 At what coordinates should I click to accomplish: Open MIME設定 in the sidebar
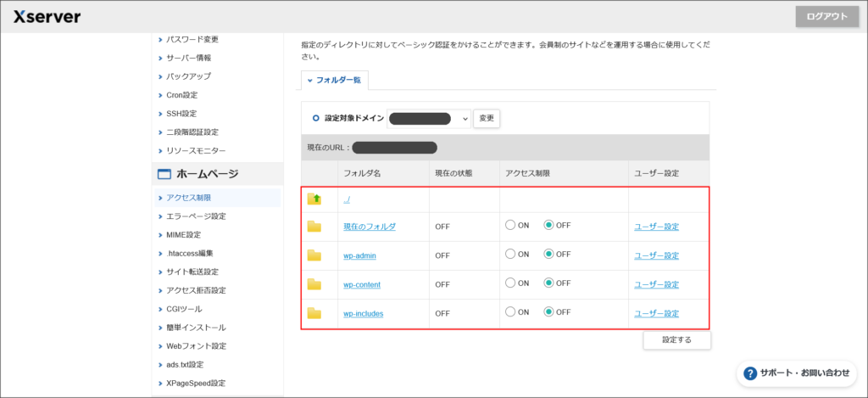coord(183,234)
